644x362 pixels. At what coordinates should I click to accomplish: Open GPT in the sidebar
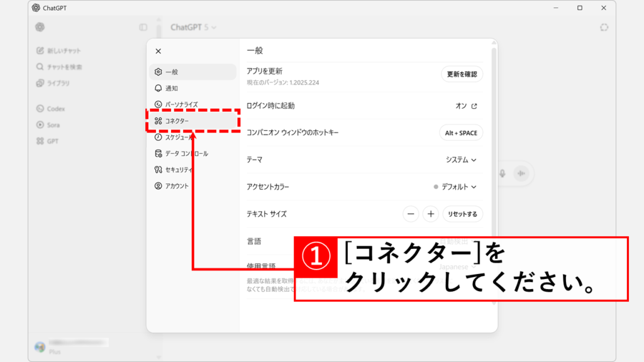click(x=47, y=141)
